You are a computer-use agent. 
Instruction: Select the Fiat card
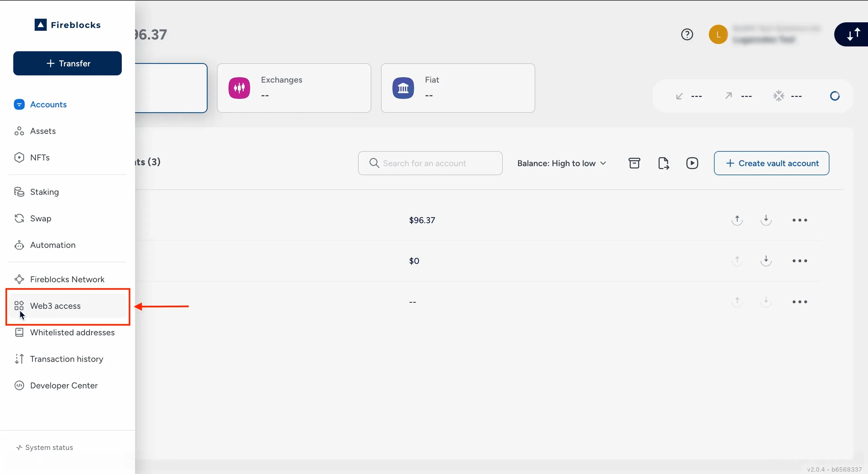(458, 88)
